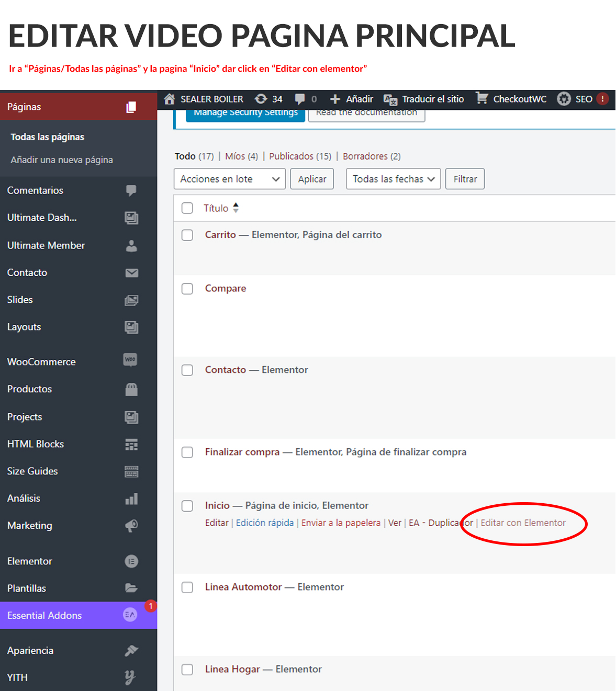Click Editar con Elementor for Inicio
616x691 pixels.
tap(523, 523)
